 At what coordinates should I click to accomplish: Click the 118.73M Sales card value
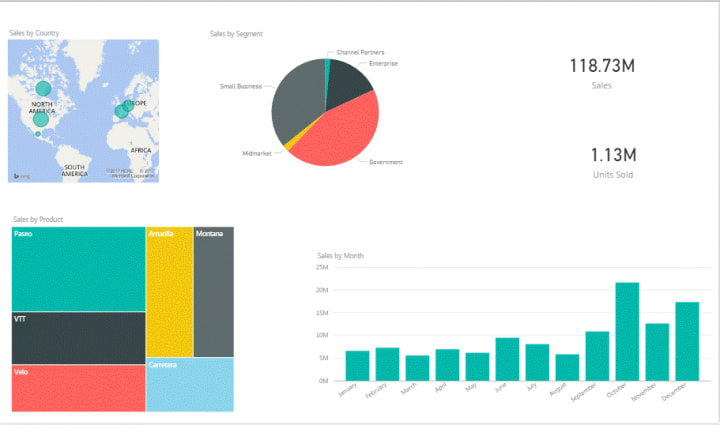602,66
